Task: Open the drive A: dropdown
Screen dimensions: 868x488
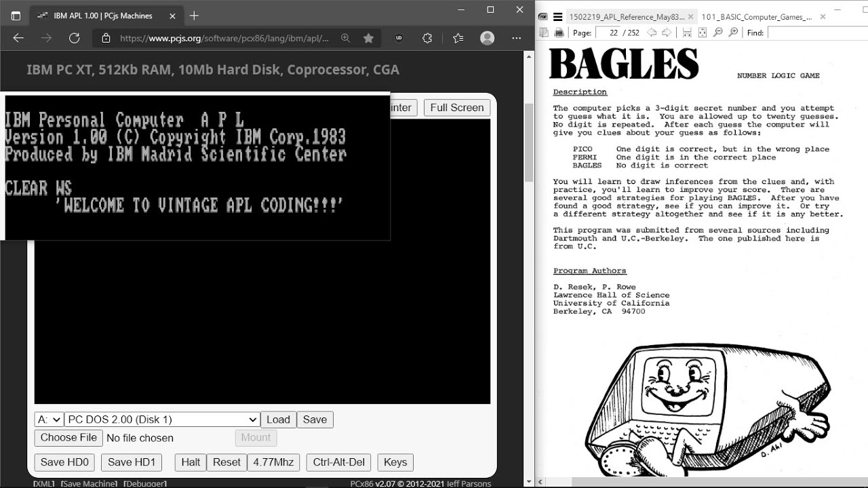Action: pos(49,420)
